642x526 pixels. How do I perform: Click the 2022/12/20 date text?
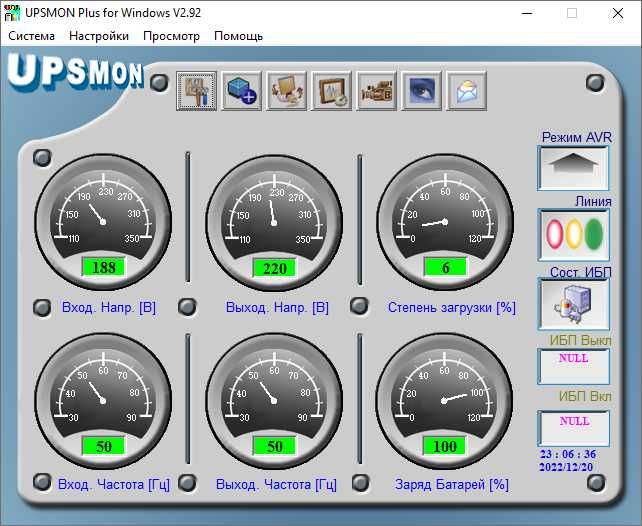click(566, 467)
